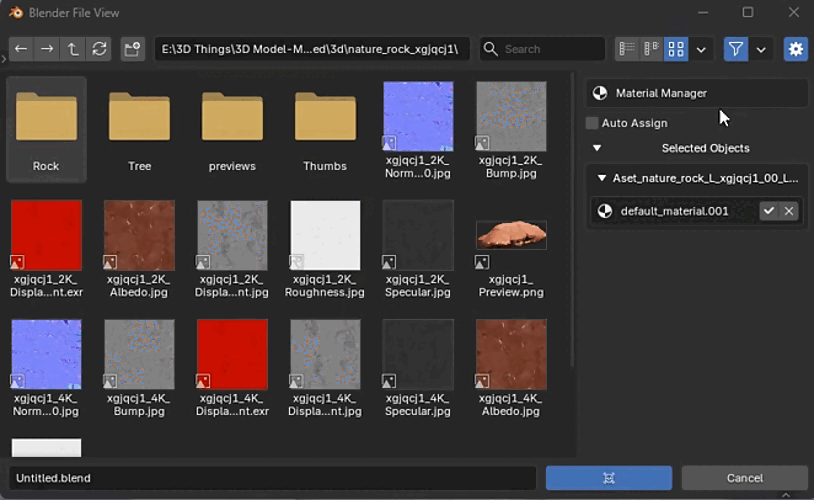Go up to parent directory
The width and height of the screenshot is (814, 500).
point(73,49)
